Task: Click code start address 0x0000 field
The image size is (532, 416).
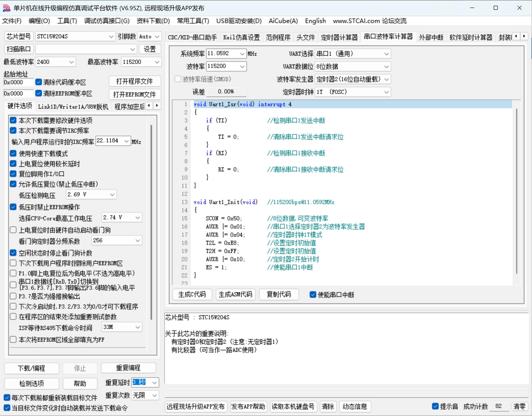Action: (x=18, y=82)
